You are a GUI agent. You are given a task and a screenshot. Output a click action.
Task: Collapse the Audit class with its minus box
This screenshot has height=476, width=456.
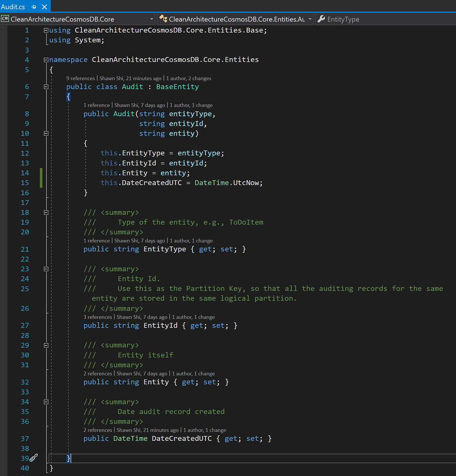[46, 87]
